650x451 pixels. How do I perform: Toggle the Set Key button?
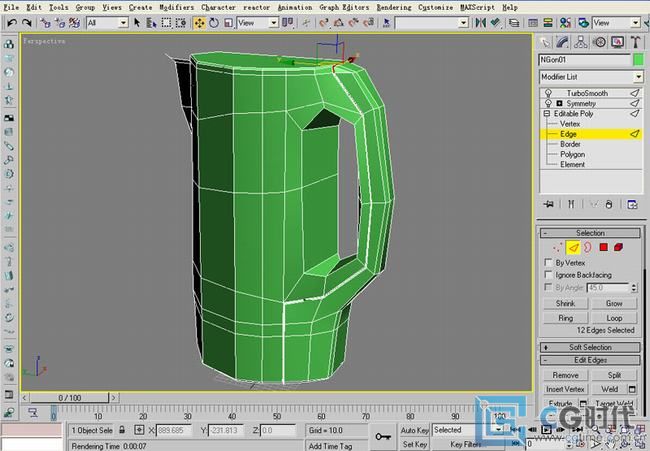(415, 444)
